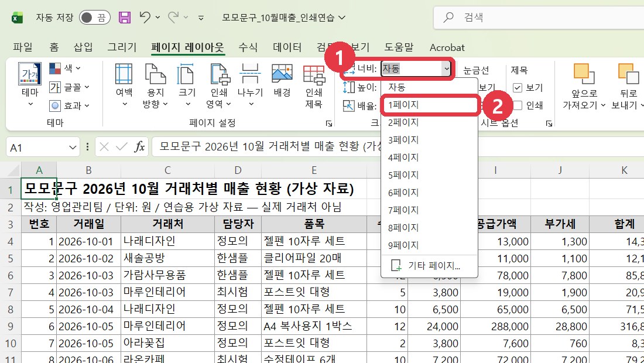Select 3페이지 in the width list

[x=429, y=139]
